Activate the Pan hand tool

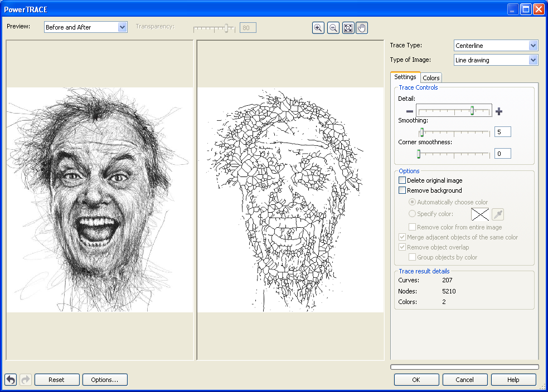(362, 28)
